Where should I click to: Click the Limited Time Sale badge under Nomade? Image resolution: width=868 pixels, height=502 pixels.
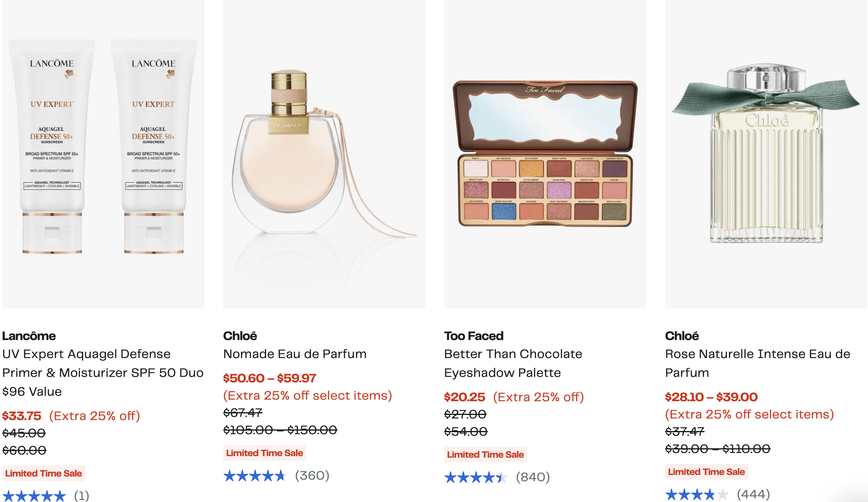coord(264,453)
